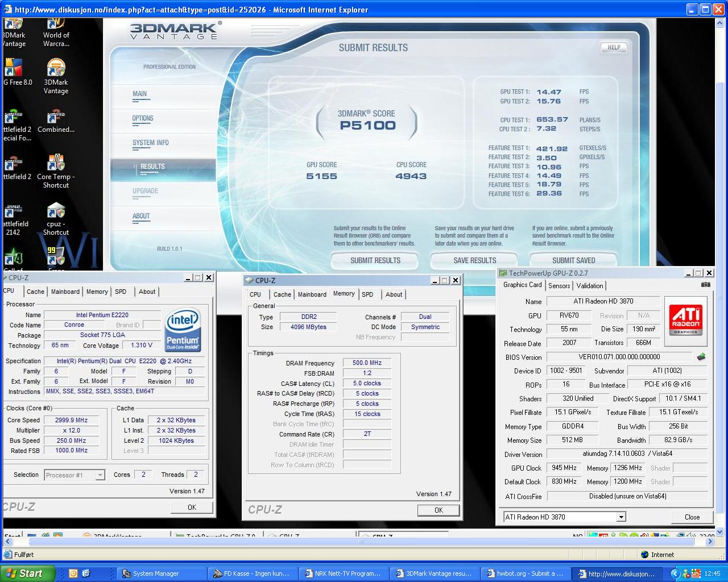Viewport: 728px width, 582px height.
Task: Open the World of Warcraft desktop shortcut
Action: pyautogui.click(x=56, y=32)
